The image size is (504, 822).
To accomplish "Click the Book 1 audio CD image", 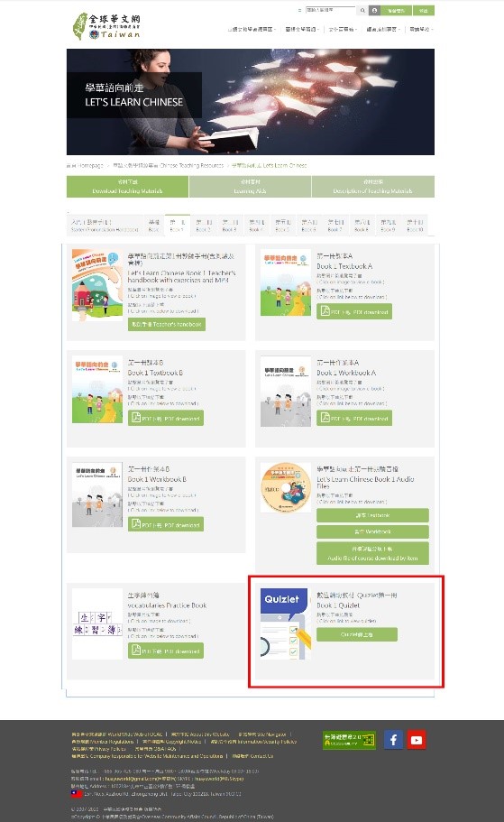I will click(286, 487).
